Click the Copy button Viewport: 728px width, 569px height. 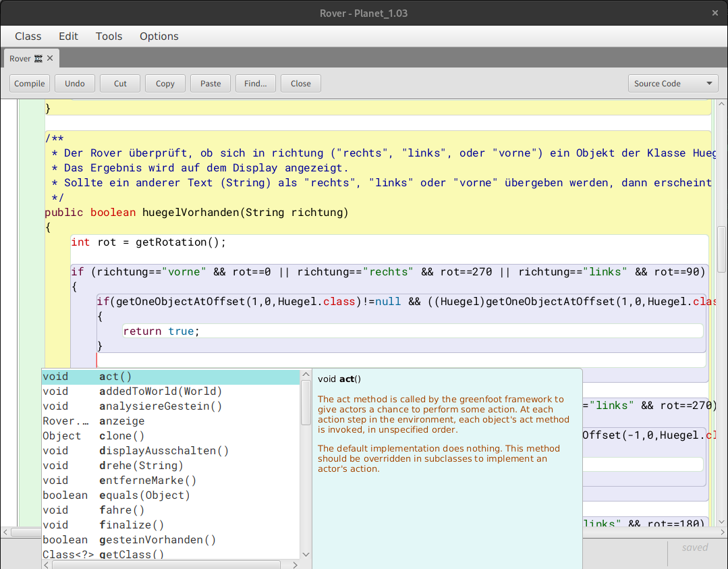[165, 84]
